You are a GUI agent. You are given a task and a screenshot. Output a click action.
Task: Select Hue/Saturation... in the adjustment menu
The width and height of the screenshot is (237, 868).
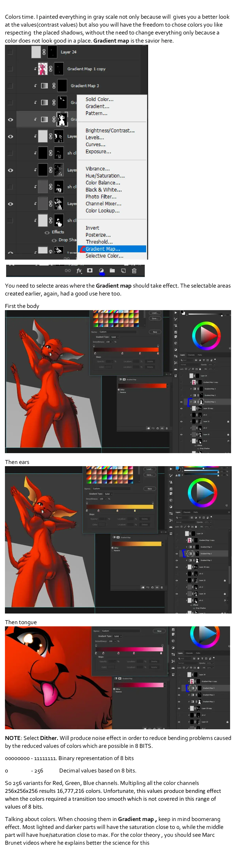(x=105, y=176)
